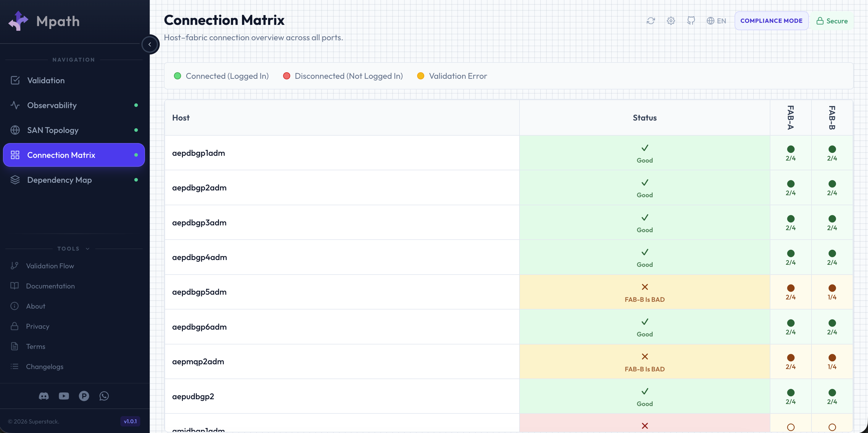Screen dimensions: 868x433
Task: Click the Secure status badge
Action: [x=832, y=21]
